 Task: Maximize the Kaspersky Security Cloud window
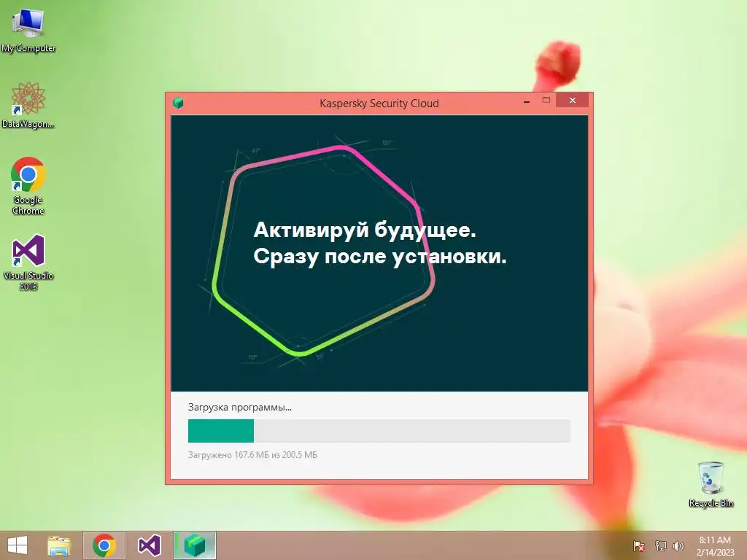coord(546,101)
